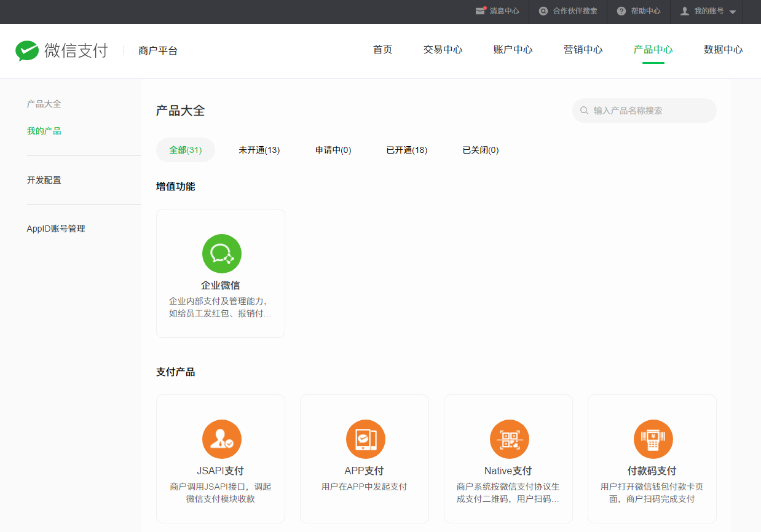Select the 未开通(13) filter tab

(259, 150)
